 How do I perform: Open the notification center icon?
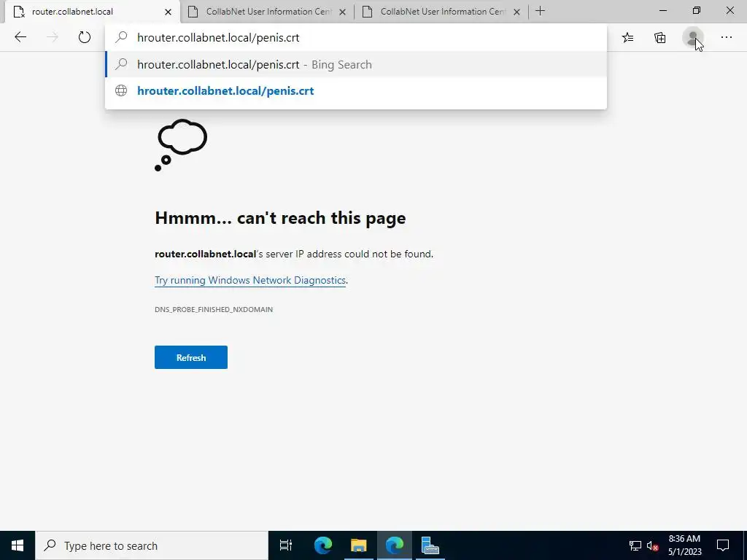point(723,545)
